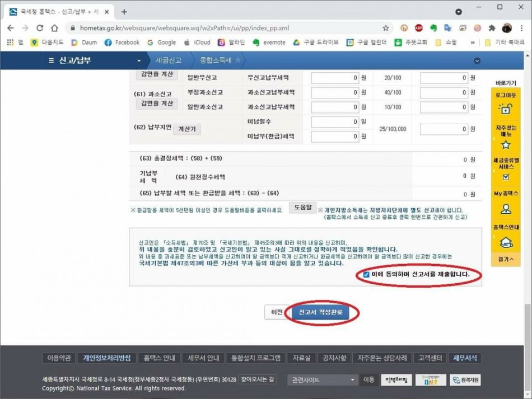Click the 로그아웃 lock icon in sidebar
The image size is (532, 399).
click(x=506, y=109)
